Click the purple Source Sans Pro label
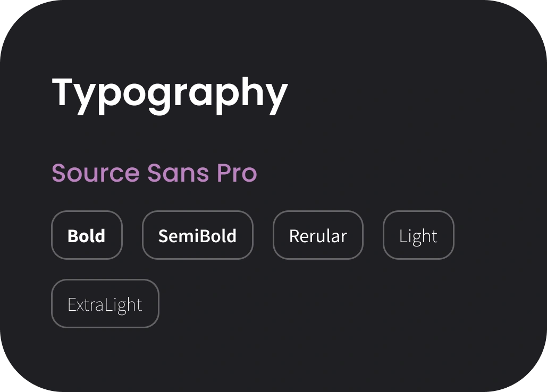Image resolution: width=547 pixels, height=392 pixels. pos(155,173)
